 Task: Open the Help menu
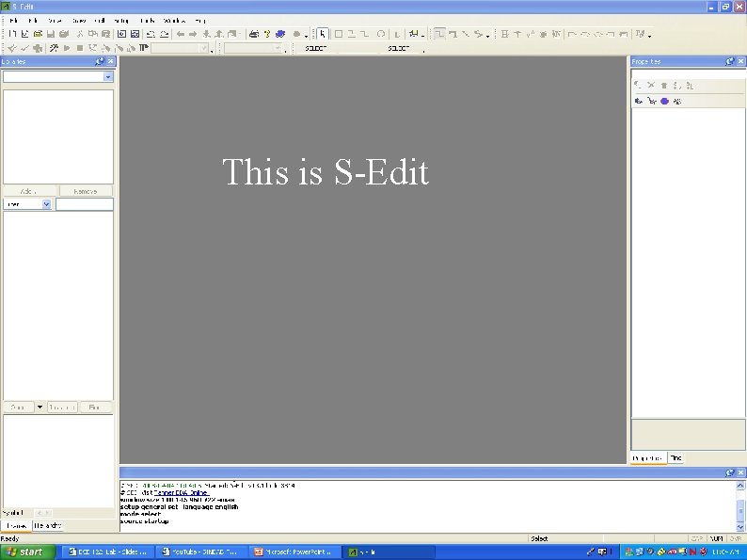200,21
